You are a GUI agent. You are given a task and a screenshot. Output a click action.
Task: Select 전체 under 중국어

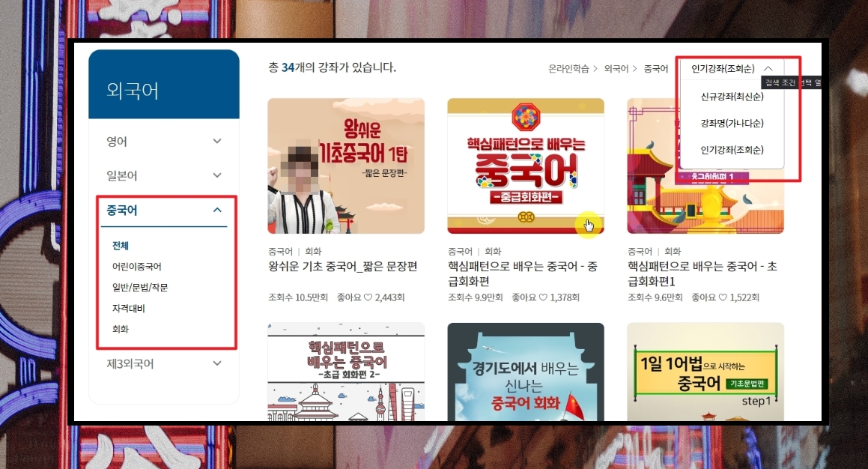pos(120,245)
